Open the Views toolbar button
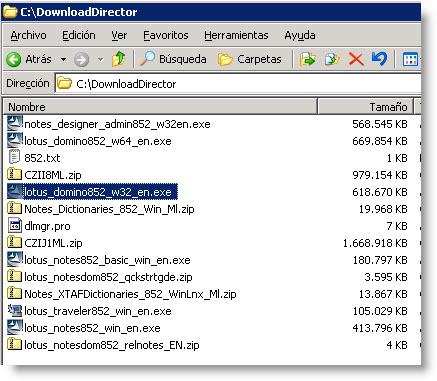 (410, 60)
